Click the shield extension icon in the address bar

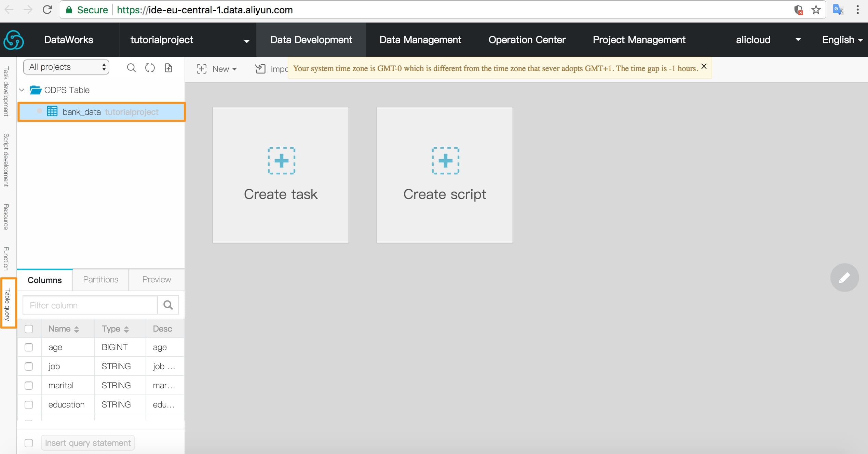tap(798, 10)
